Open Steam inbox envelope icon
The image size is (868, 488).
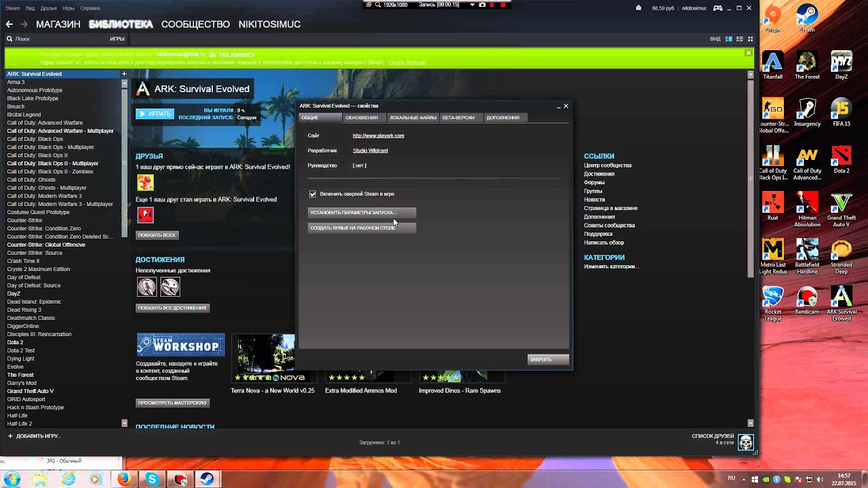638,8
